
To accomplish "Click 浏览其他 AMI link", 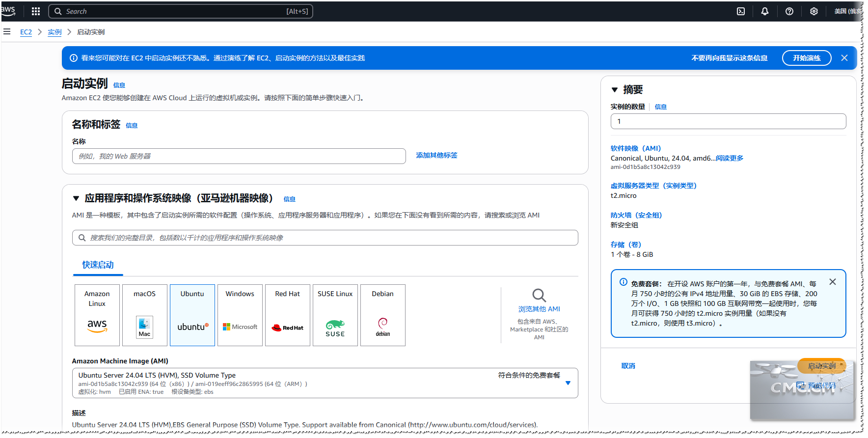I will (x=539, y=309).
